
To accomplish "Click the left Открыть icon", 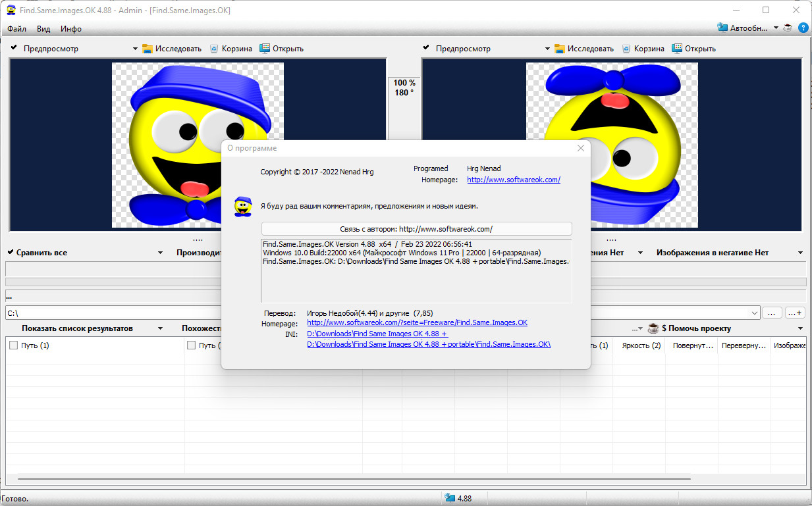I will coord(265,48).
